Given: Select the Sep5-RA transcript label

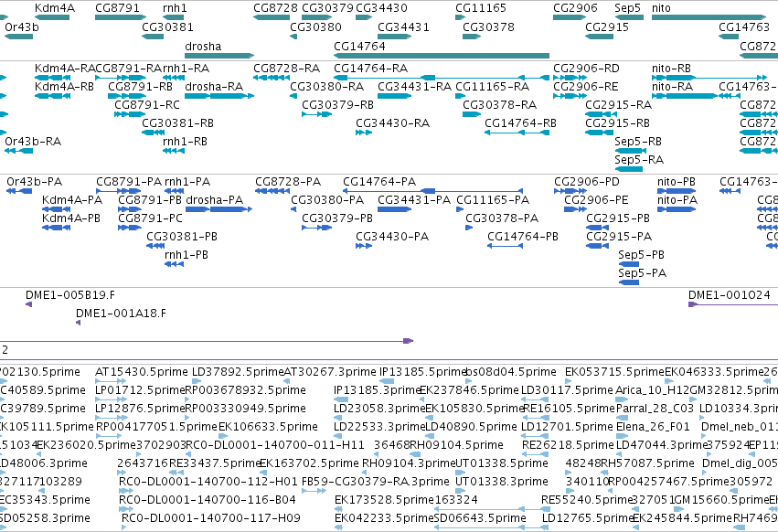Looking at the screenshot, I should [639, 160].
